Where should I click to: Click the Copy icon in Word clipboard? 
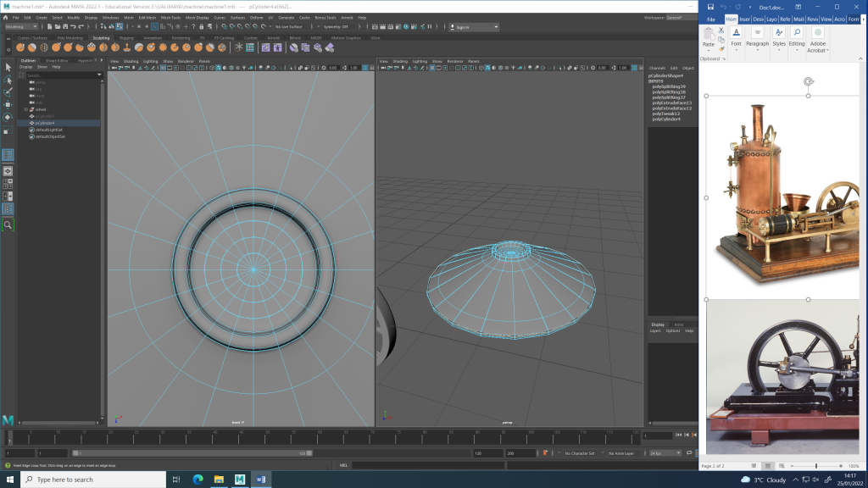tap(721, 40)
